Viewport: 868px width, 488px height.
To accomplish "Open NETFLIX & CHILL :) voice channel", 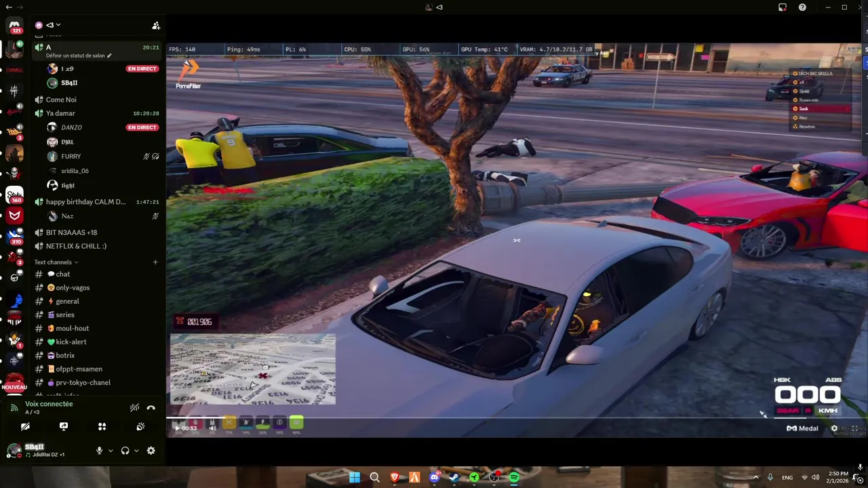I will [x=98, y=246].
